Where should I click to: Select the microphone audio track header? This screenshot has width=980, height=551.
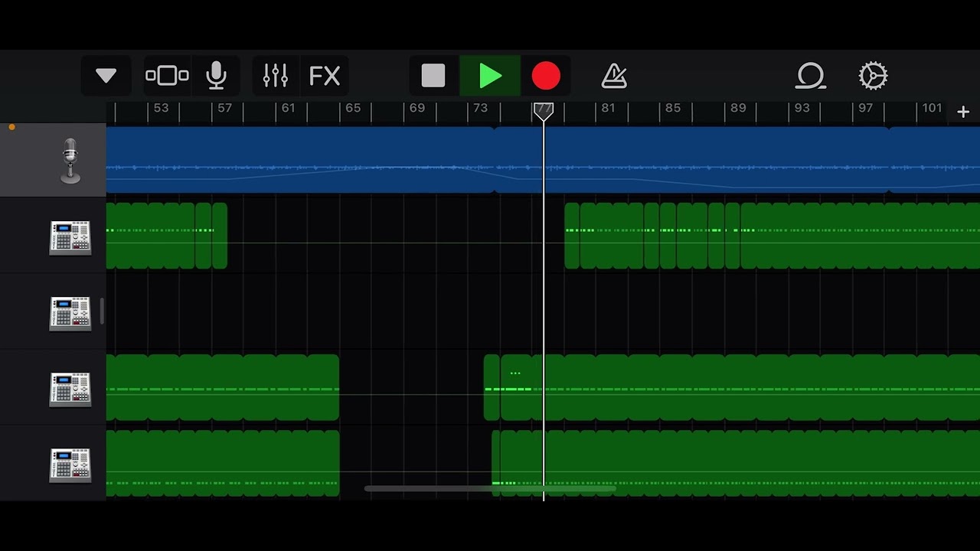pyautogui.click(x=53, y=160)
